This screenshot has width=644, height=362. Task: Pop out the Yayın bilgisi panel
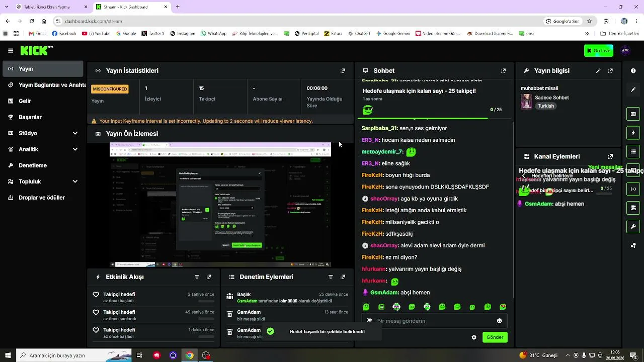[610, 71]
